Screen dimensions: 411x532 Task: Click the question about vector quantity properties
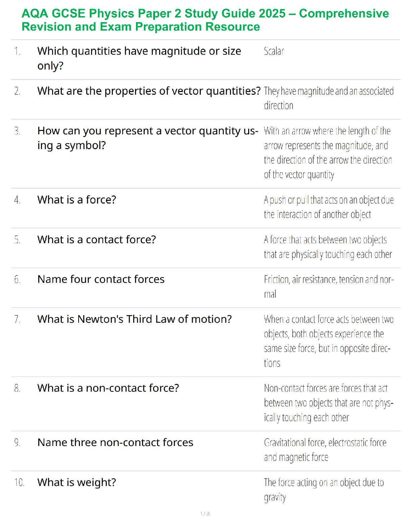[x=149, y=91]
